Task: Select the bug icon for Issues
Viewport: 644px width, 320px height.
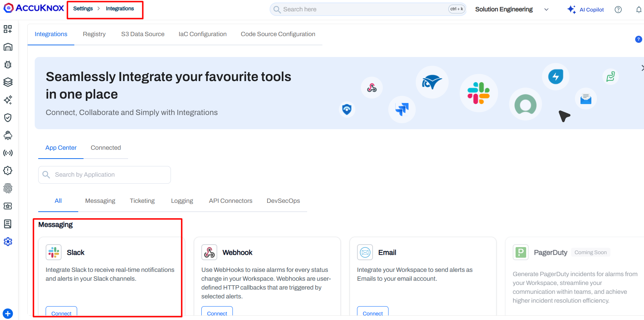Action: coord(8,64)
